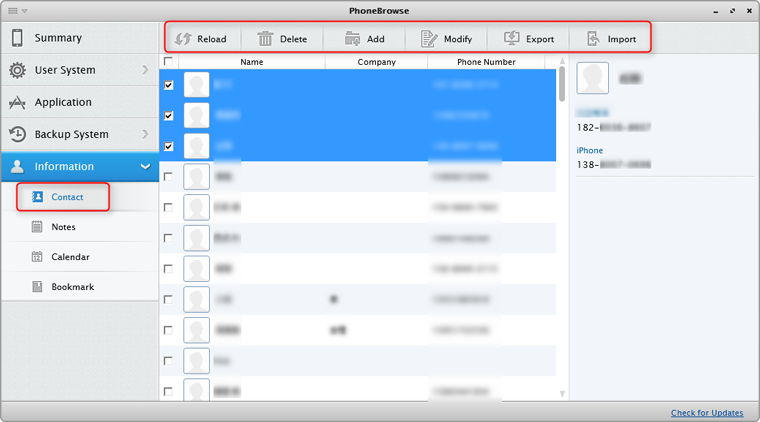Click the Add contact icon

tap(352, 39)
